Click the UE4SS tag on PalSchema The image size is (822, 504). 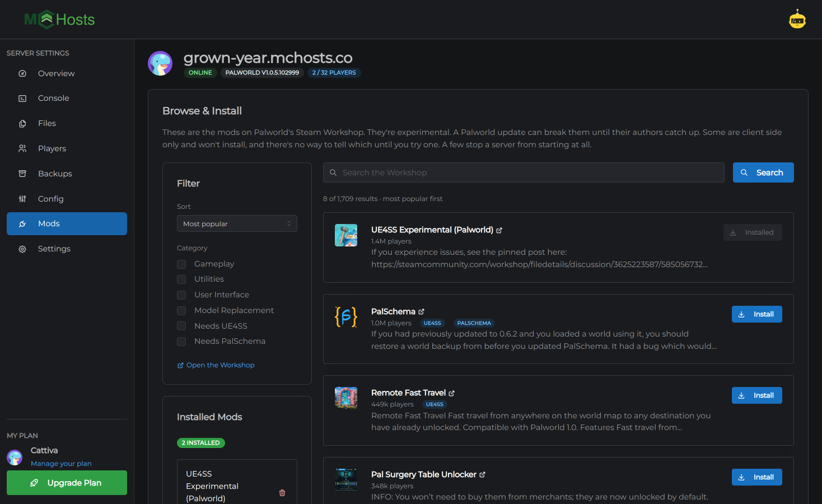[x=432, y=323]
